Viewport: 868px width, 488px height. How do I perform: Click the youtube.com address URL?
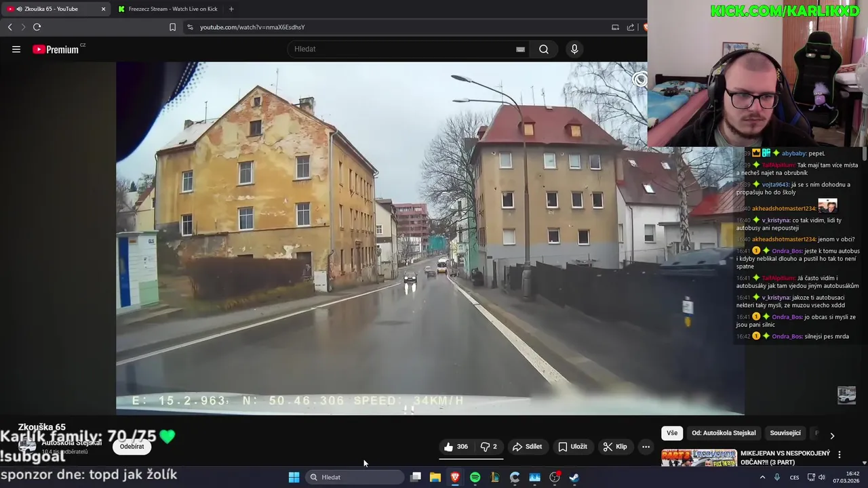coord(252,27)
